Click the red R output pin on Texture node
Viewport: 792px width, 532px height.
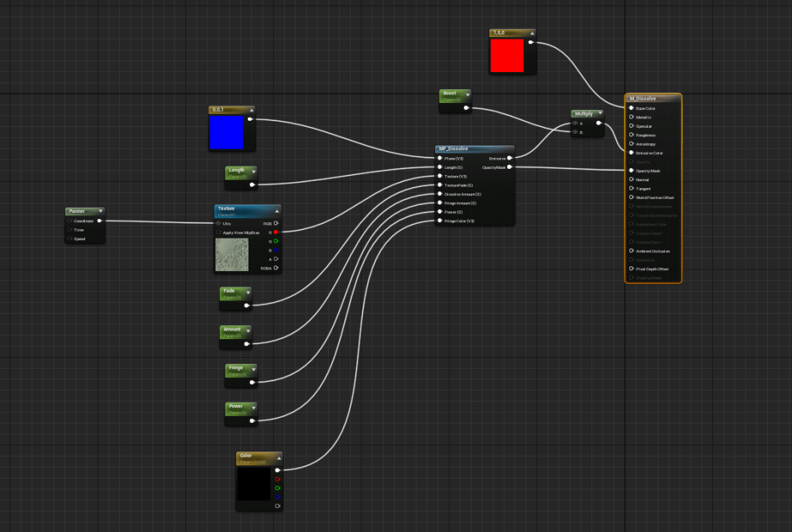[x=276, y=232]
